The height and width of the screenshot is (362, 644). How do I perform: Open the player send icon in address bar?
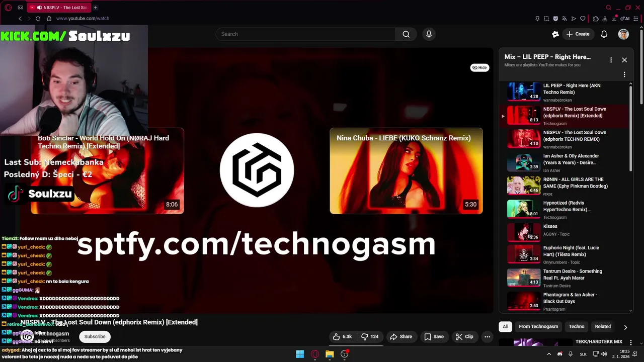tap(574, 19)
